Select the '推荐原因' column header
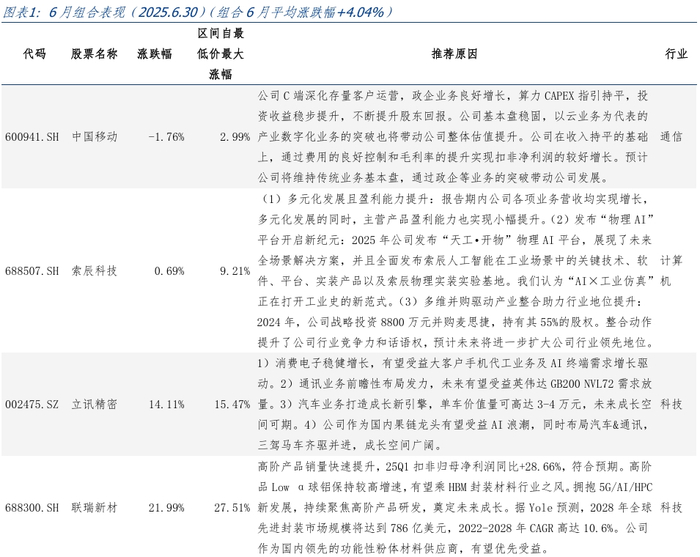The height and width of the screenshot is (557, 700). click(x=454, y=54)
